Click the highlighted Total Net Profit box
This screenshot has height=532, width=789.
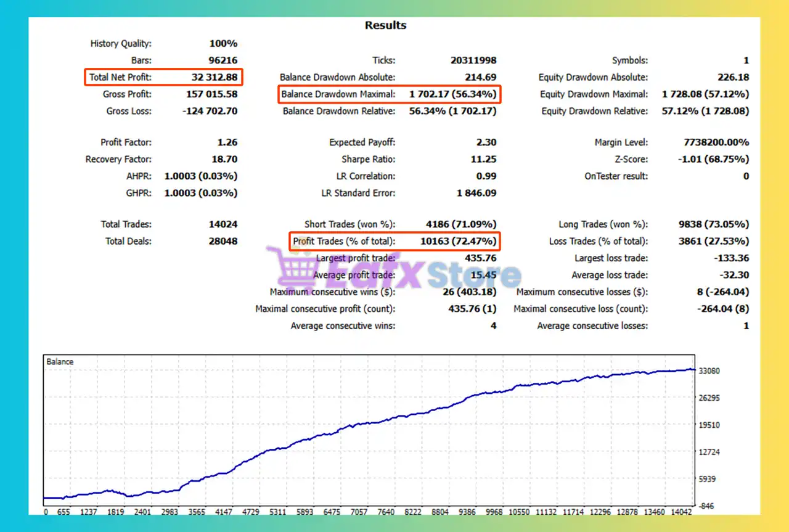[x=163, y=77]
